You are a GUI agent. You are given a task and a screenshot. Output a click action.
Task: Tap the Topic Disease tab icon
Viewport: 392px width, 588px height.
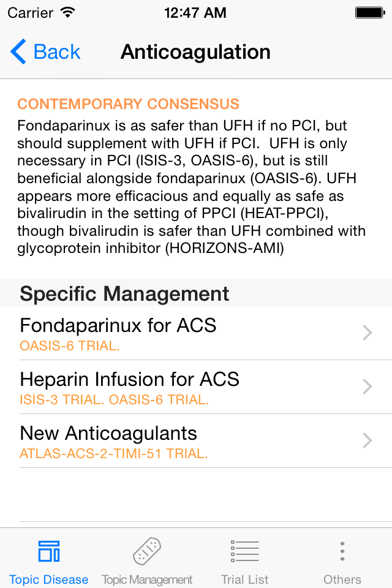49,551
